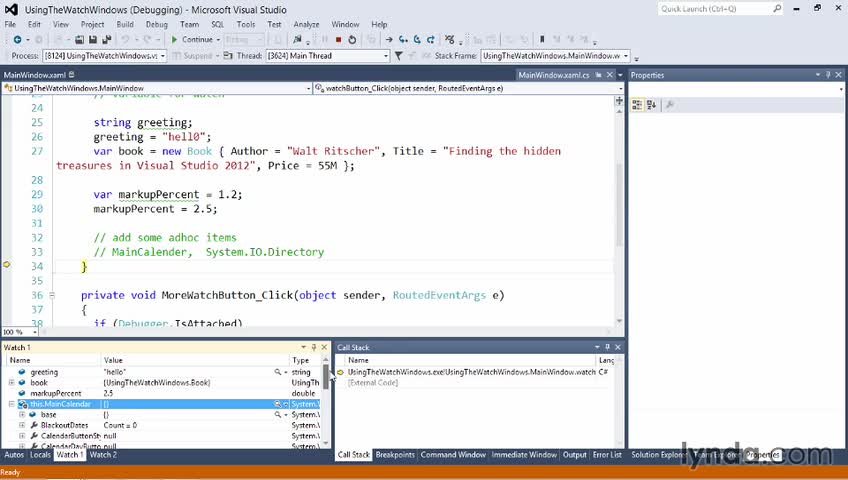The image size is (848, 480).
Task: Click the Open File toolbar icon
Action: pyautogui.click(x=80, y=39)
